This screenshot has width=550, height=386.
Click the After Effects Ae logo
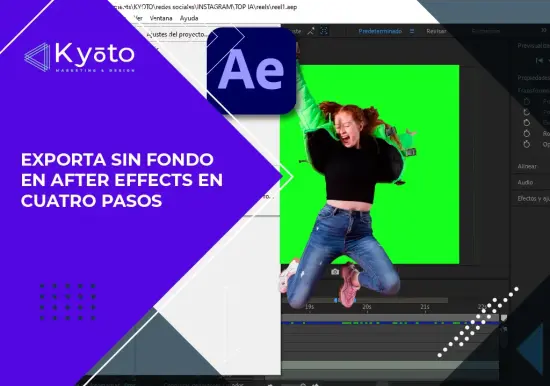pos(252,71)
